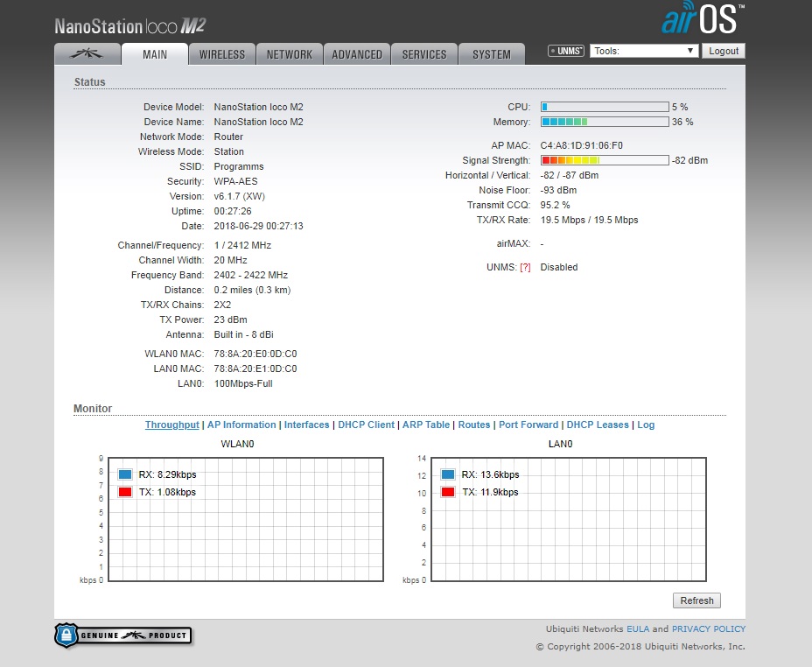812x667 pixels.
Task: Click the Noise Floor value -93 dBm
Action: pyautogui.click(x=558, y=190)
